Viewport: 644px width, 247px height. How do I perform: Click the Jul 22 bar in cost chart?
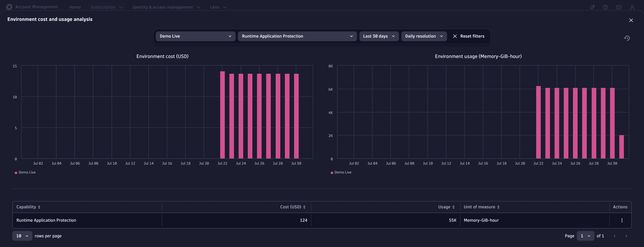pyautogui.click(x=222, y=115)
